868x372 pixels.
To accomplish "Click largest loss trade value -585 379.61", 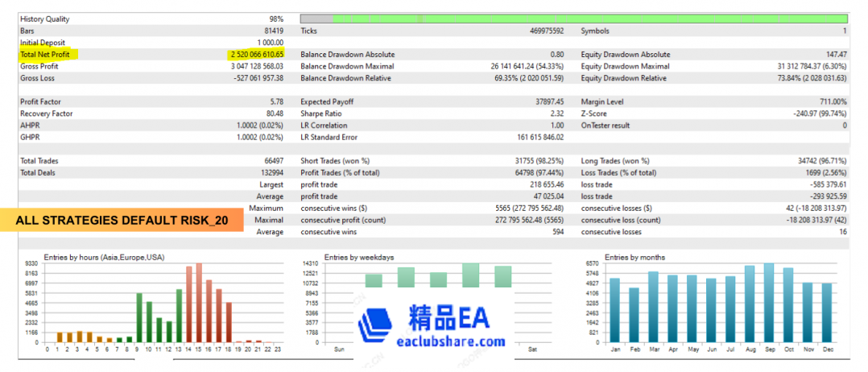I will [829, 184].
